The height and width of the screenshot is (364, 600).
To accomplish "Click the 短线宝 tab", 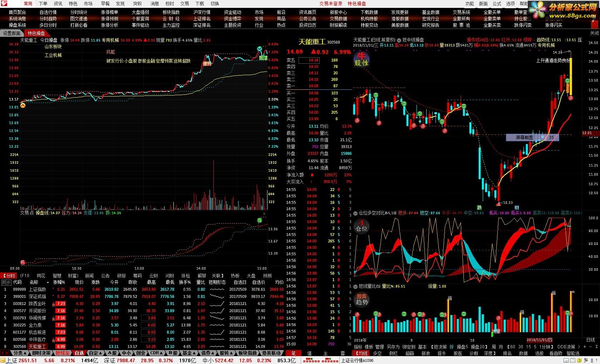I will tap(63, 353).
